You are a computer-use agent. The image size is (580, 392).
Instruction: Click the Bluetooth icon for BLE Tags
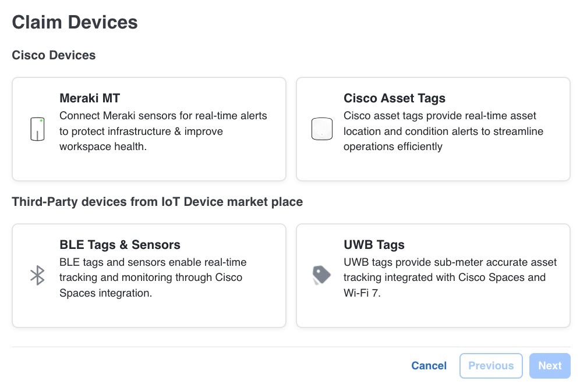(x=37, y=275)
